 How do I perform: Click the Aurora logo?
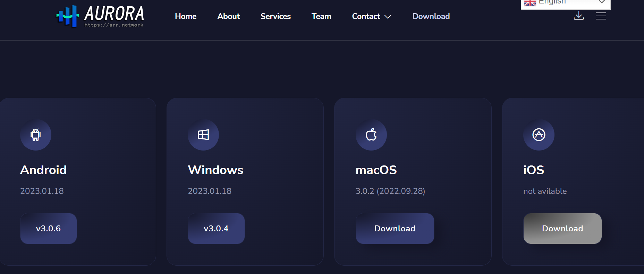pos(100,16)
